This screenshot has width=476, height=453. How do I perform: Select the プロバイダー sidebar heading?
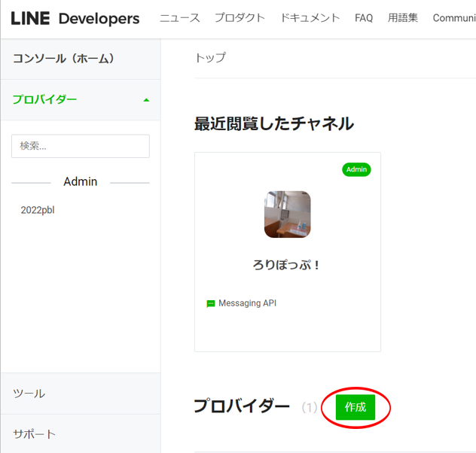(44, 99)
